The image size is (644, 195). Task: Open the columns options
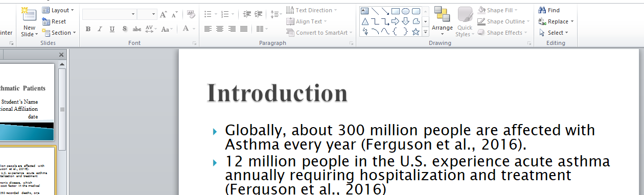[262, 29]
